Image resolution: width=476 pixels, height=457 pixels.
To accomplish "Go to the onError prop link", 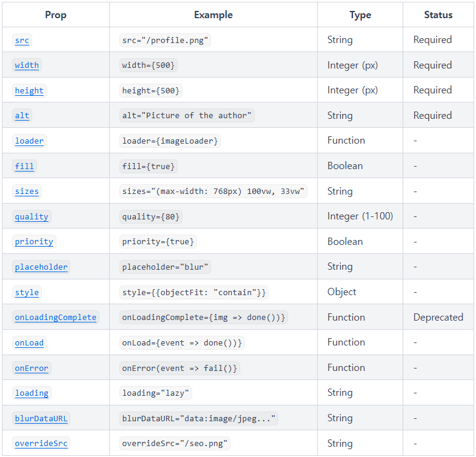I will coord(32,369).
